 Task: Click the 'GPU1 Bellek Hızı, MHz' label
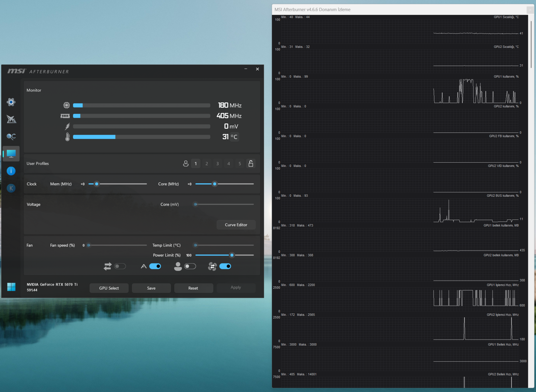(x=503, y=344)
